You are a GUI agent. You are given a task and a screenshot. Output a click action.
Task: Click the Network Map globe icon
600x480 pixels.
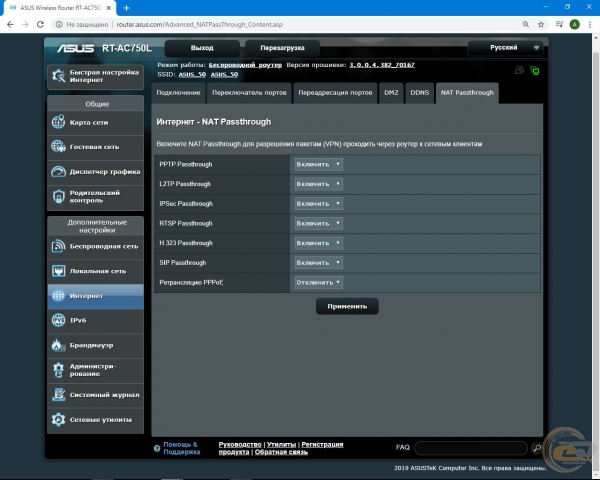[59, 122]
